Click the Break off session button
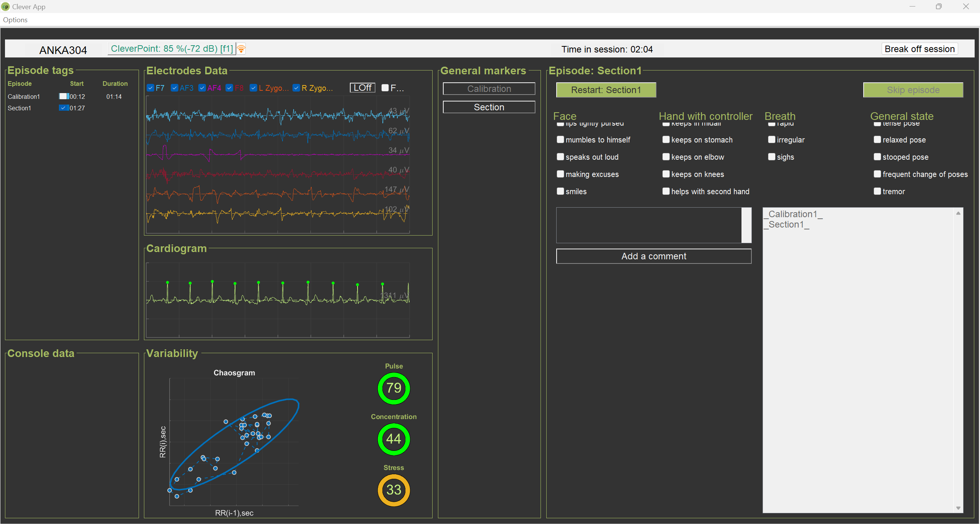980x524 pixels. (x=920, y=49)
